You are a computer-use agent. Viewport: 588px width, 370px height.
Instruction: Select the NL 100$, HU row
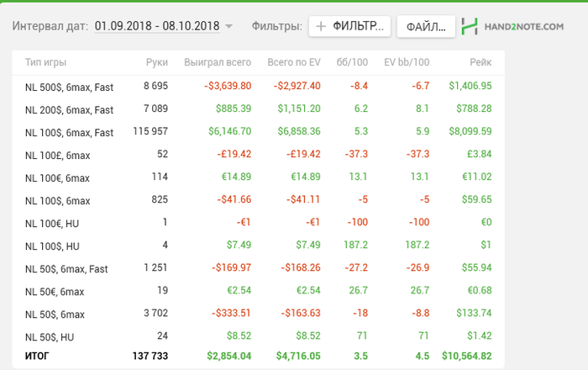258,246
